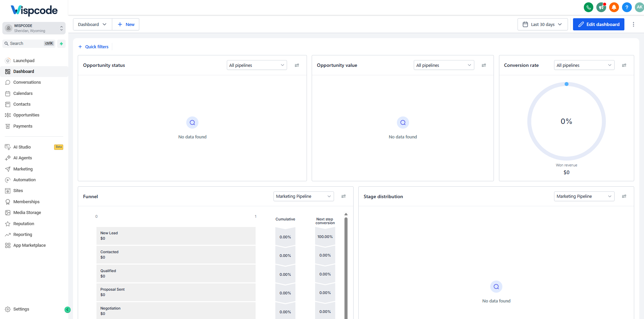Click the 0% conversion rate value
This screenshot has height=319, width=644.
[x=567, y=121]
